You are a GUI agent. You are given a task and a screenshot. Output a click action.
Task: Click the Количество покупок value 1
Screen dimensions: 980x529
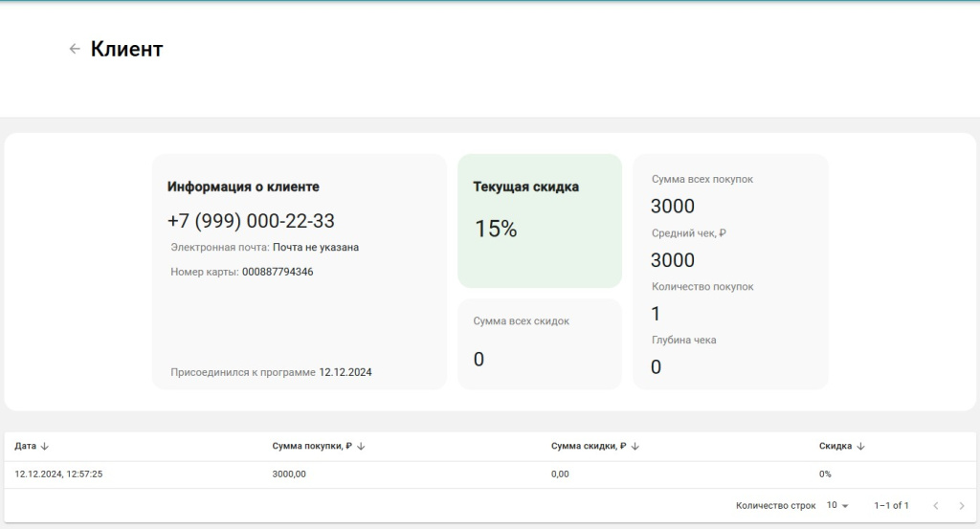coord(656,314)
